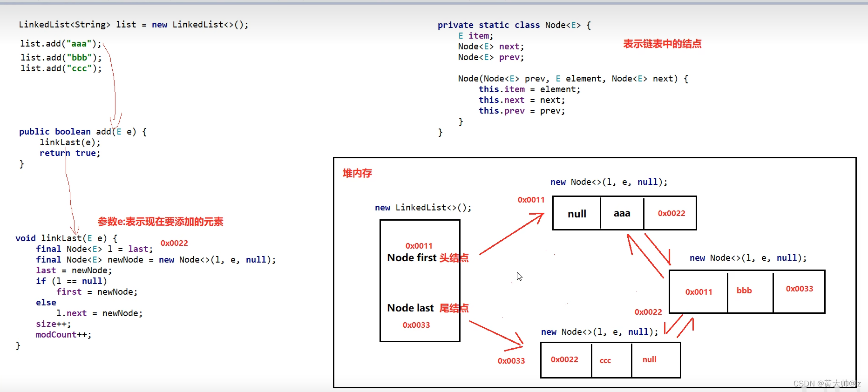Click the 'void linkLast(E e) {' signature
Viewport: 868px width, 392px height.
[x=67, y=238]
